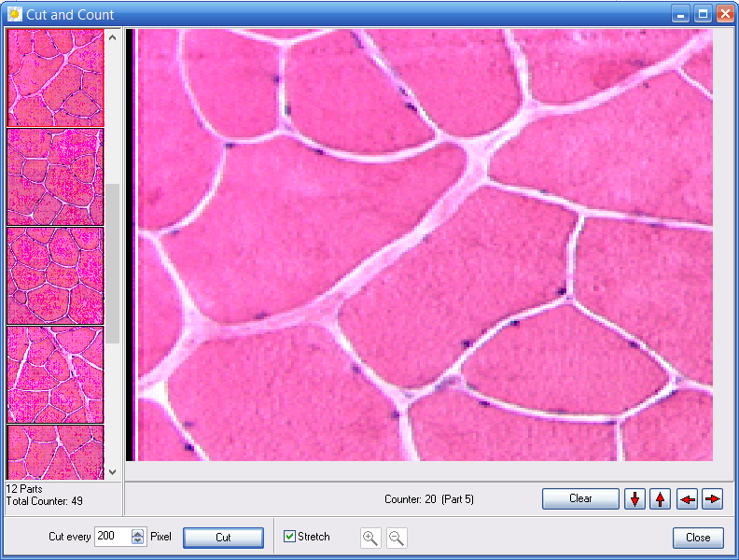
Task: Select the fourth part thumbnail
Action: 55,374
